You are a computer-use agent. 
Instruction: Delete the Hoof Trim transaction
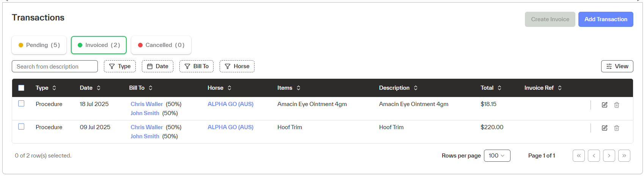point(617,128)
